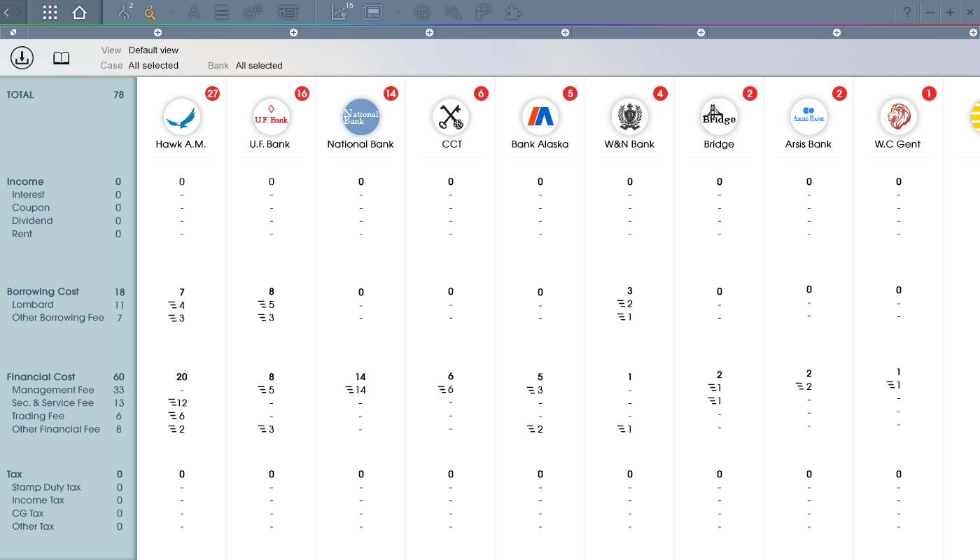
Task: Open the database stack icon
Action: pos(222,12)
